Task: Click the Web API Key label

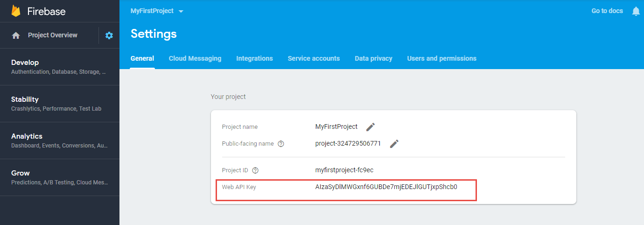Action: 239,187
